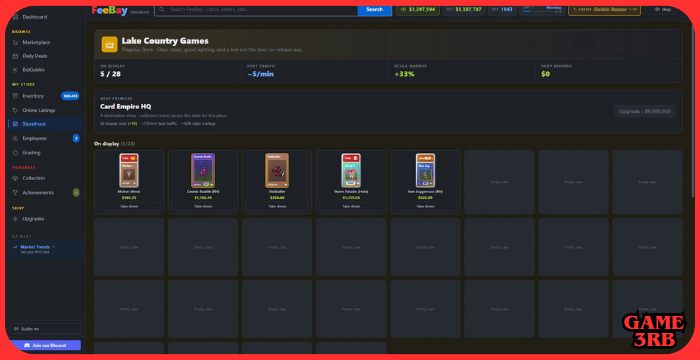The height and width of the screenshot is (360, 700).
Task: Click the search magnifier icon
Action: (x=162, y=9)
